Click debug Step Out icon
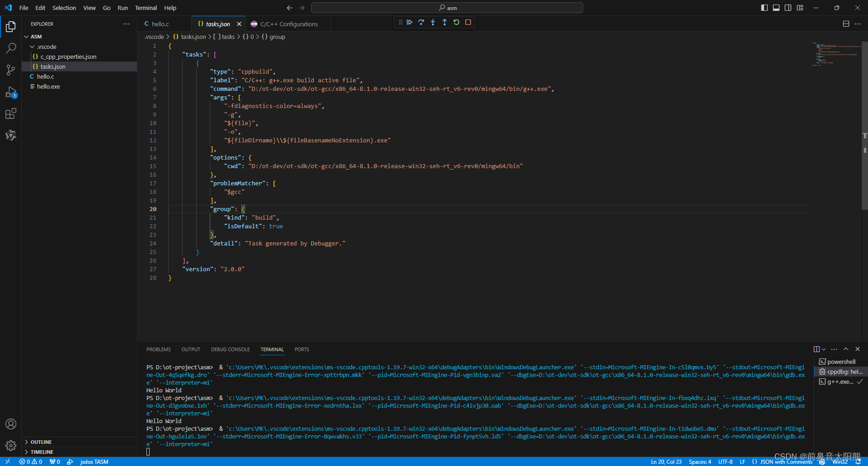 point(445,22)
